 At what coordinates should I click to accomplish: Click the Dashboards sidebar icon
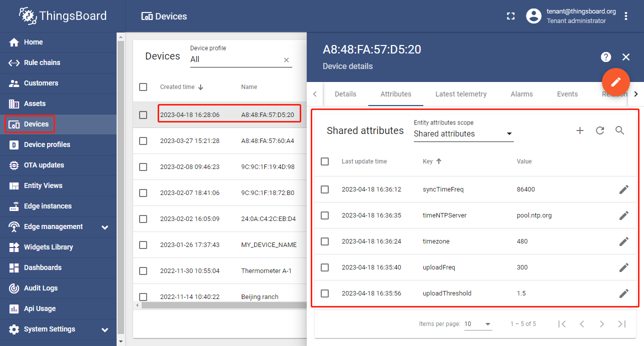pos(14,267)
